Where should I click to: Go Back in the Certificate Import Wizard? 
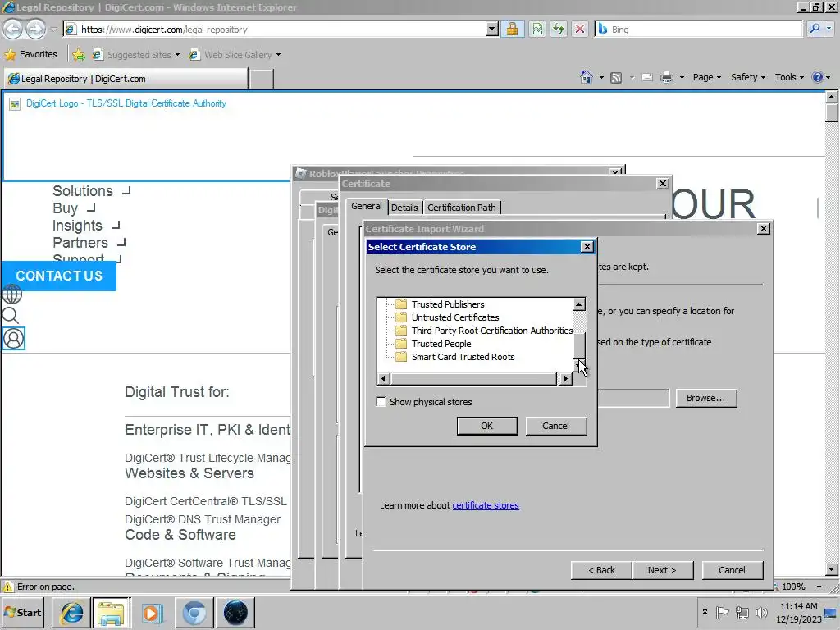[601, 570]
